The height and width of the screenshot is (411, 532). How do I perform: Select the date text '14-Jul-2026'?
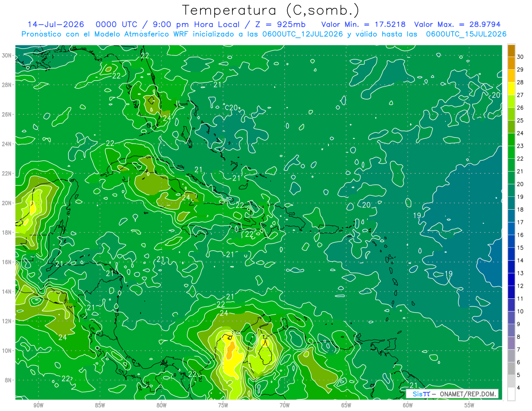pyautogui.click(x=57, y=24)
